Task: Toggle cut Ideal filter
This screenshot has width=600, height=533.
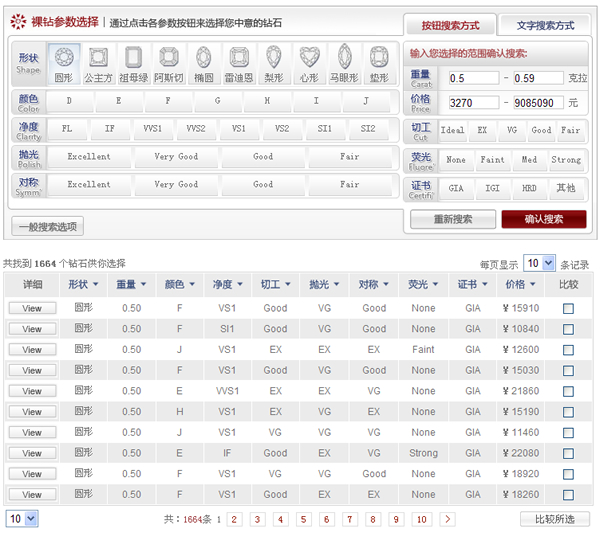Action: pyautogui.click(x=452, y=131)
